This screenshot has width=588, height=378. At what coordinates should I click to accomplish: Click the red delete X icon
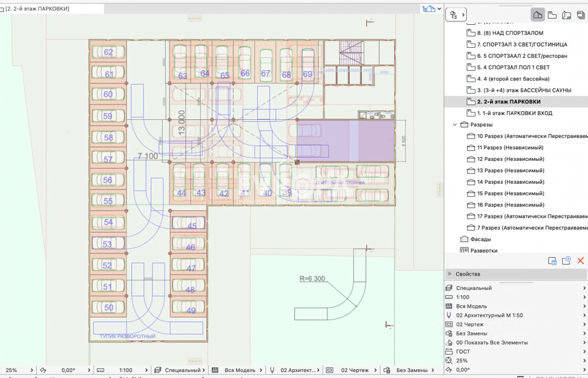pos(580,261)
